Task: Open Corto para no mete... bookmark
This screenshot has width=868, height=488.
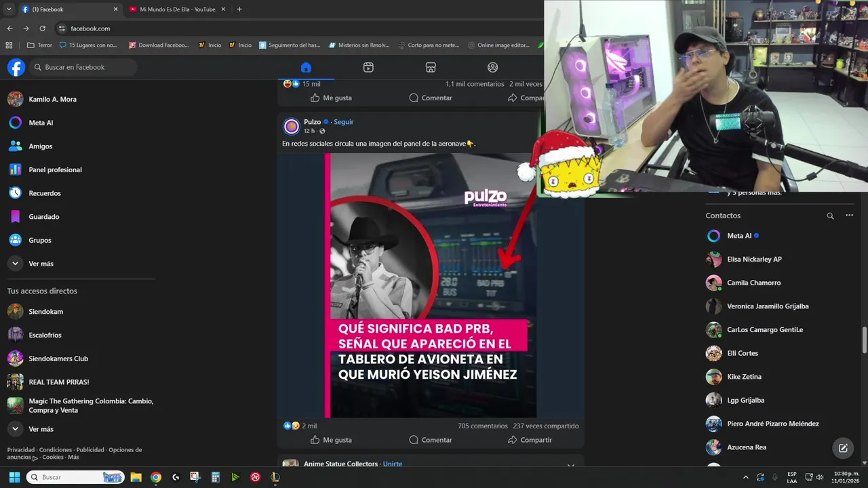Action: coord(428,45)
